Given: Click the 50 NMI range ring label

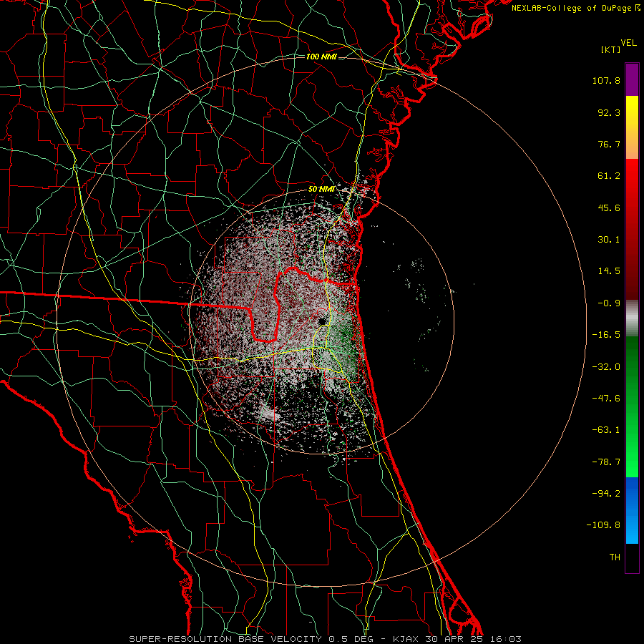Looking at the screenshot, I should (x=321, y=190).
